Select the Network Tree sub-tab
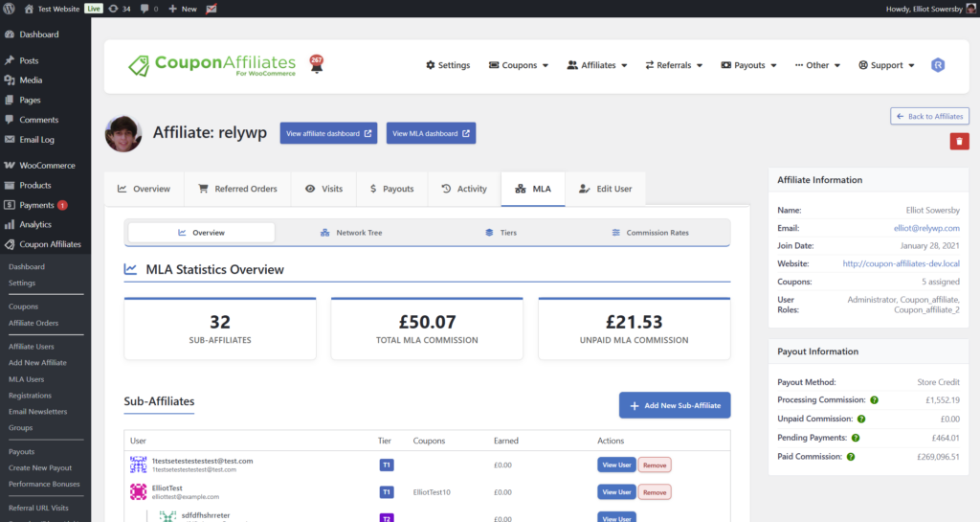This screenshot has width=980, height=522. (x=351, y=233)
